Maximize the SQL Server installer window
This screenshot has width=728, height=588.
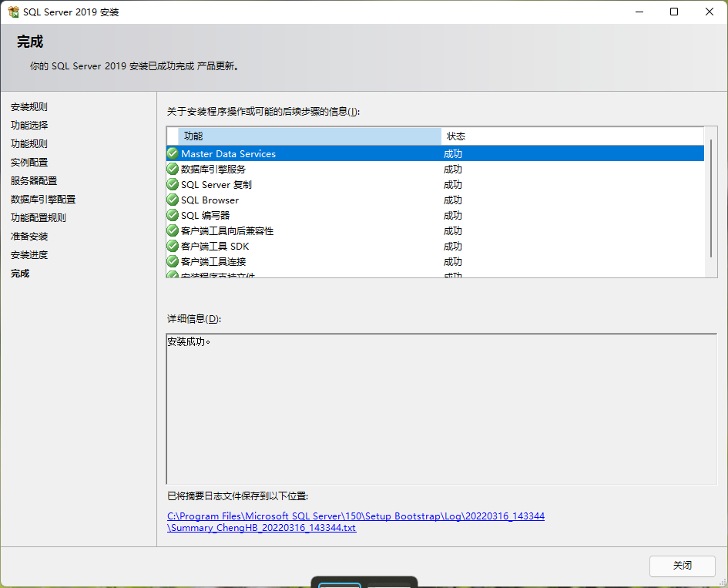coord(674,12)
